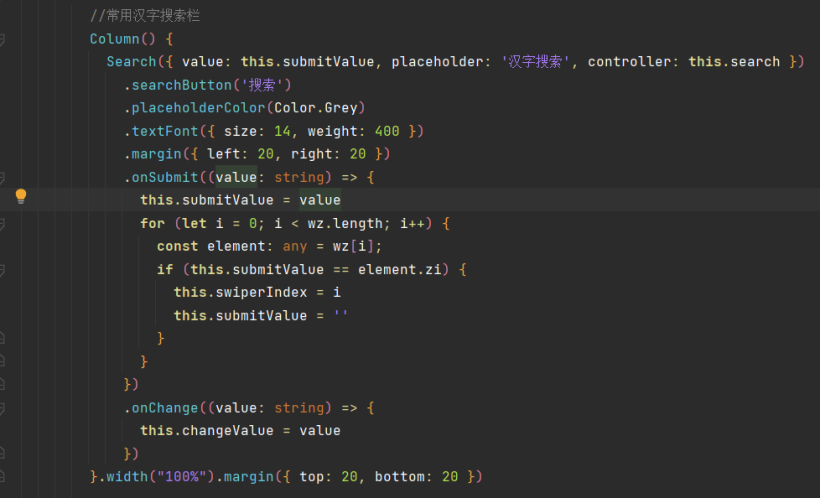Click the font weight value 400
Viewport: 820px width, 498px height.
387,131
